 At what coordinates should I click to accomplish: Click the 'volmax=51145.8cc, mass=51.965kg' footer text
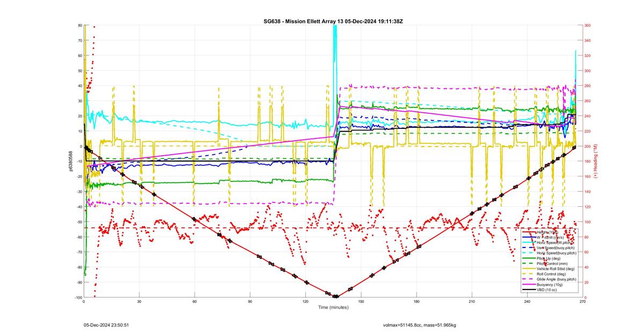(419, 325)
